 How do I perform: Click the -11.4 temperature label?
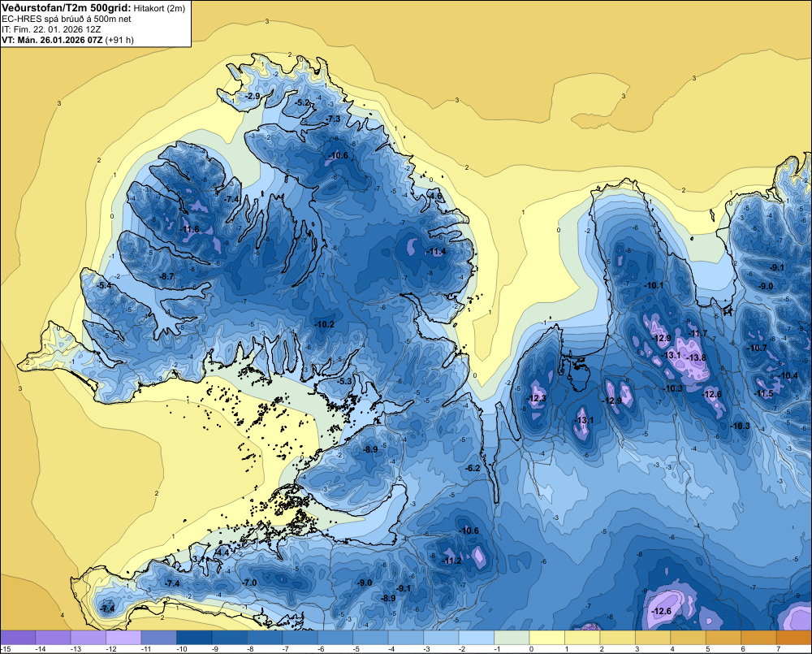[435, 252]
